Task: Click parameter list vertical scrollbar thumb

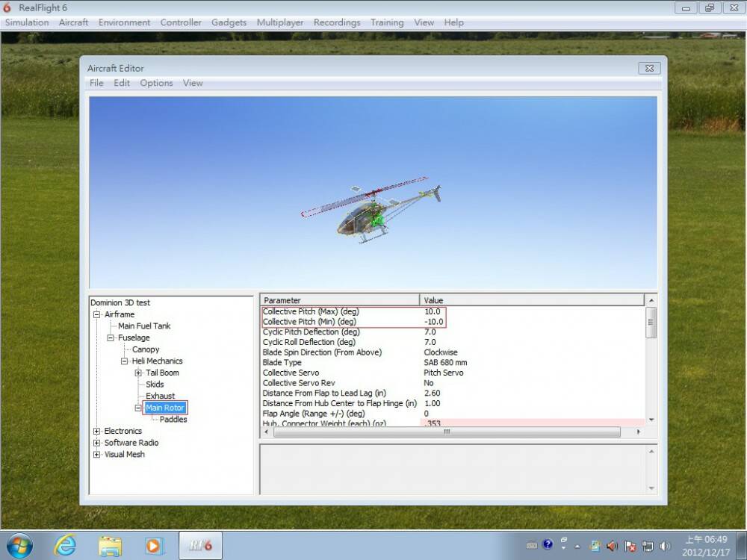Action: (x=651, y=323)
